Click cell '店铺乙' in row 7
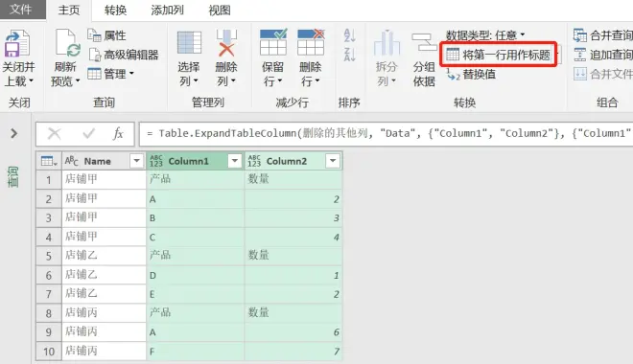633x364 pixels. [x=104, y=294]
